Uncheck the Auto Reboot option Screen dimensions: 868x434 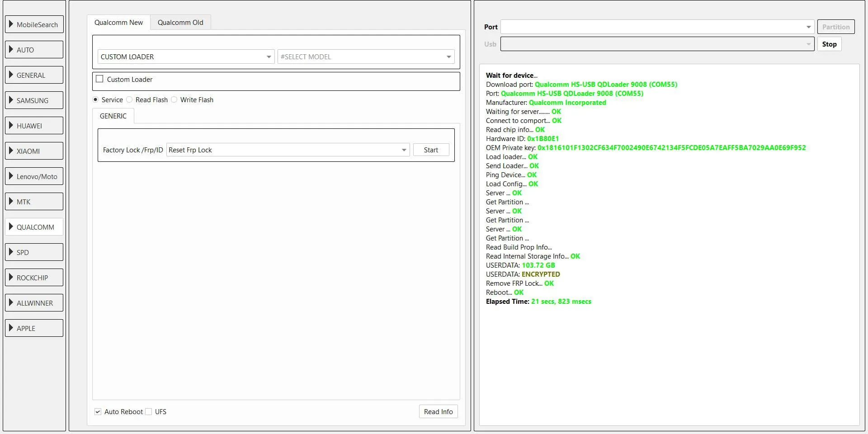[x=98, y=412]
